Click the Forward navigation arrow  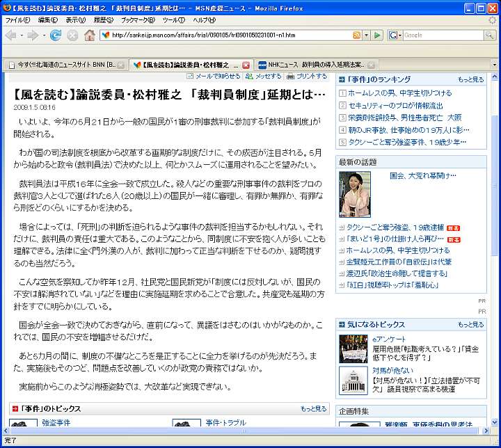[x=32, y=35]
